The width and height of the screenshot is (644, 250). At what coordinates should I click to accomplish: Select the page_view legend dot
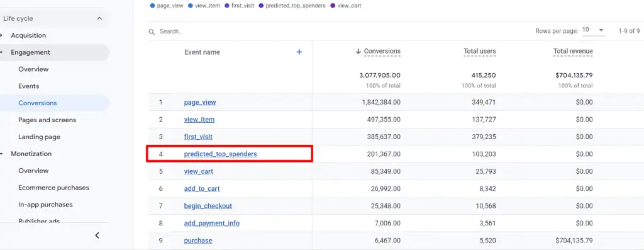pos(152,6)
